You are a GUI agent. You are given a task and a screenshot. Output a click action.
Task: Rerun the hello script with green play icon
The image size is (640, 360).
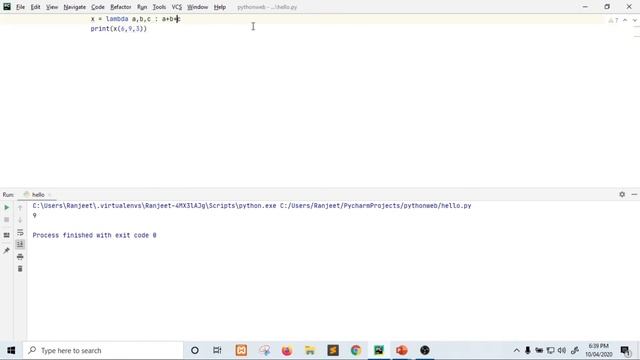7,208
